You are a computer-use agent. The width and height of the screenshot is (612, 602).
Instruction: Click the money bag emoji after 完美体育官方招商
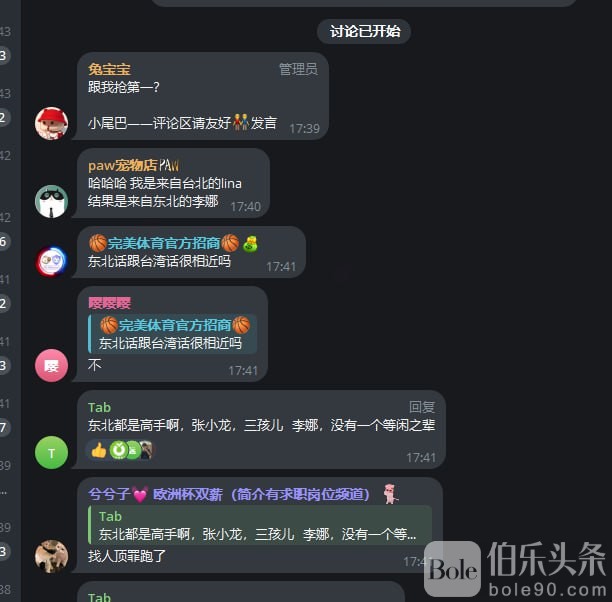250,244
